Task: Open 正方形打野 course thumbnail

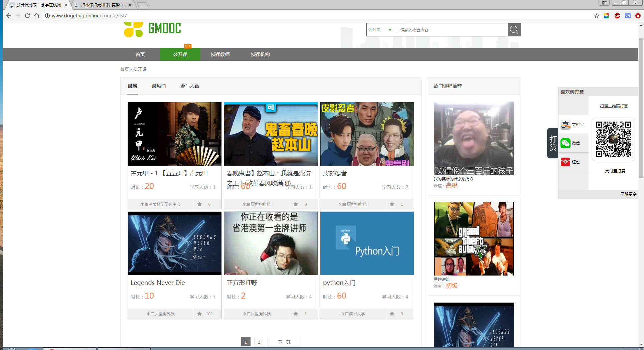Action: 271,243
